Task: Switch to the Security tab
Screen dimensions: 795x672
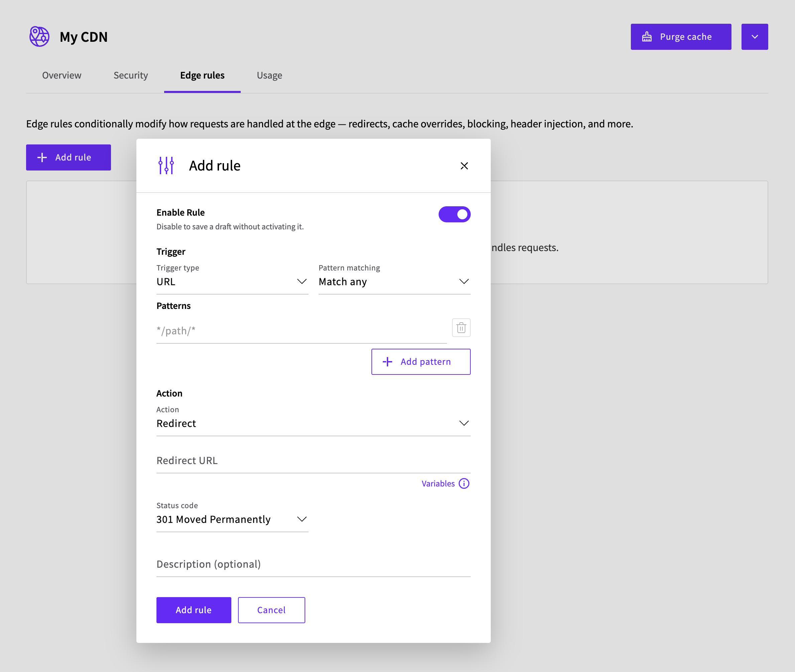Action: click(131, 75)
